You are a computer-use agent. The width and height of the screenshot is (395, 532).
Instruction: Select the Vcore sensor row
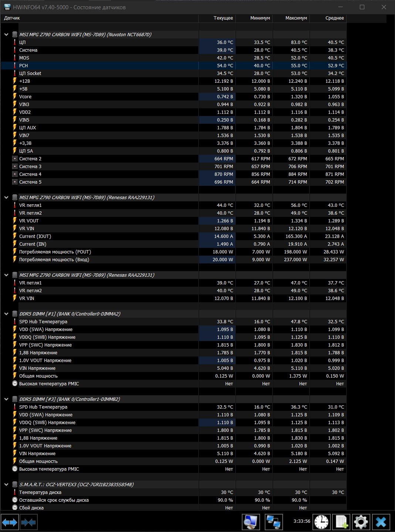pos(174,96)
